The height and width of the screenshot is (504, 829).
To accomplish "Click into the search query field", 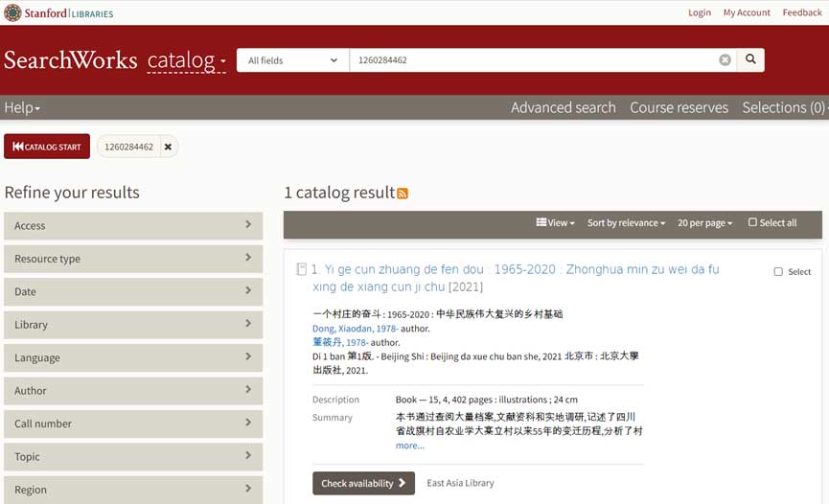I will coord(534,60).
